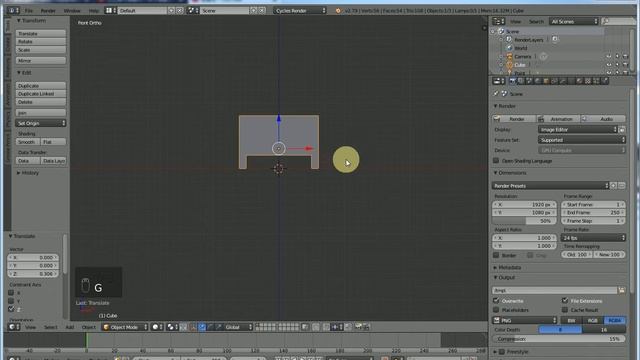Toggle Cube visibility eye in outliner

click(x=609, y=64)
